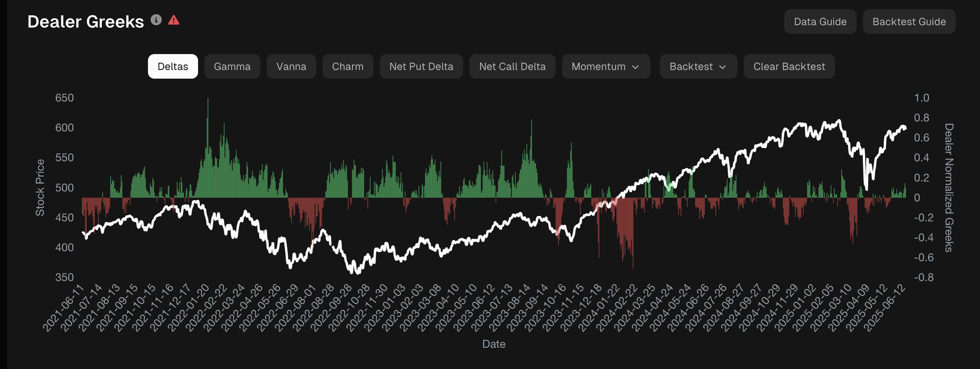Open the Data Guide
Viewport: 980px width, 369px height.
(x=820, y=22)
